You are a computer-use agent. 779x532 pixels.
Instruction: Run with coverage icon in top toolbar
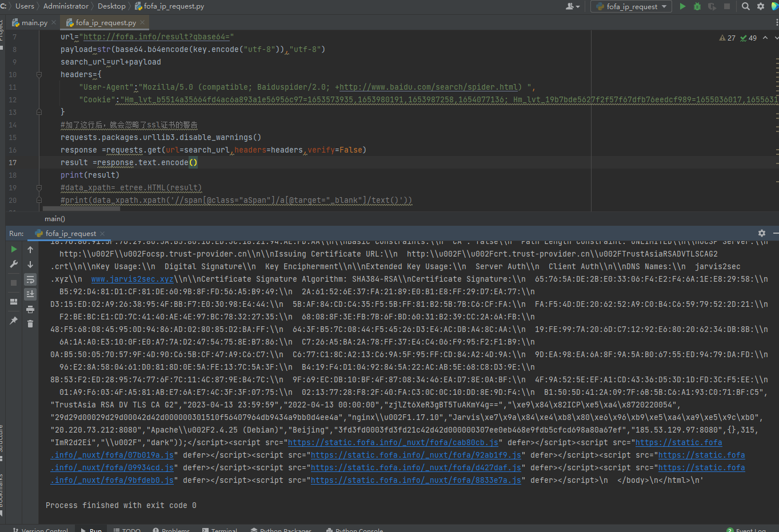pos(712,6)
